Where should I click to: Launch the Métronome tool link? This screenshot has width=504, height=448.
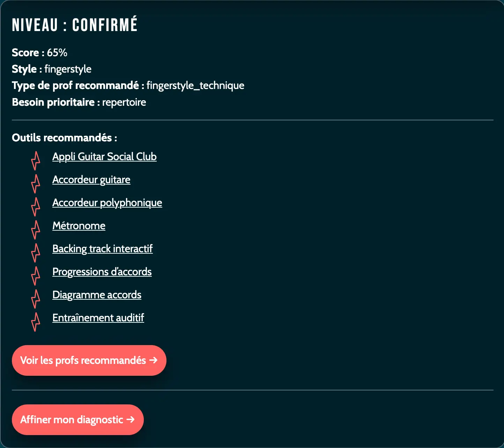[x=79, y=226]
